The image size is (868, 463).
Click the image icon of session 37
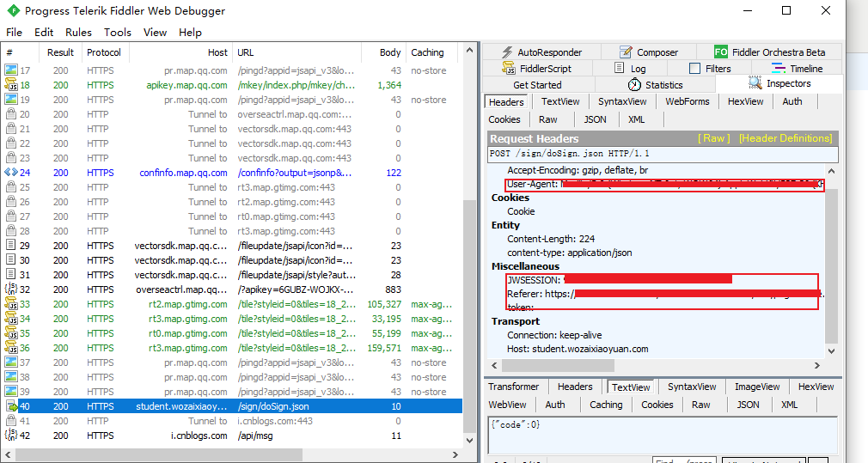click(11, 362)
